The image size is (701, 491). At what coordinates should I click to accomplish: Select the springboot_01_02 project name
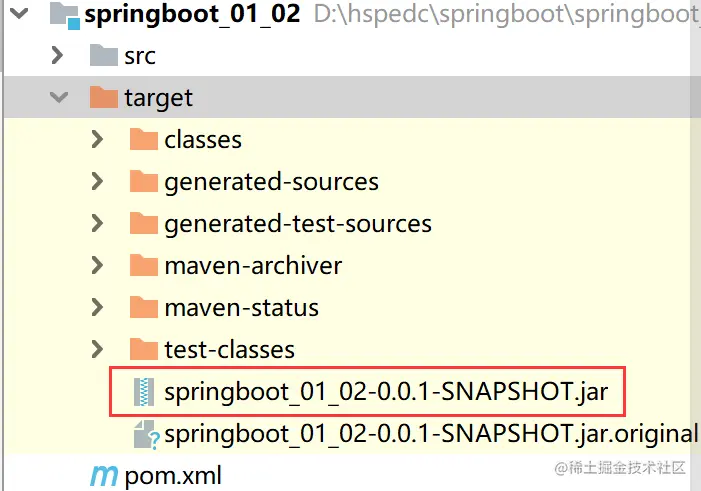click(192, 14)
